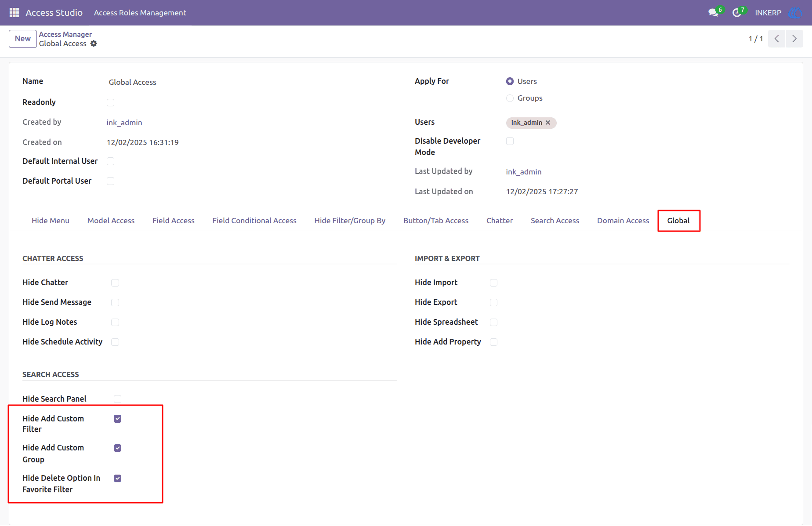The image size is (812, 526).
Task: Open the gear actions menu next to Global Access
Action: pos(94,44)
